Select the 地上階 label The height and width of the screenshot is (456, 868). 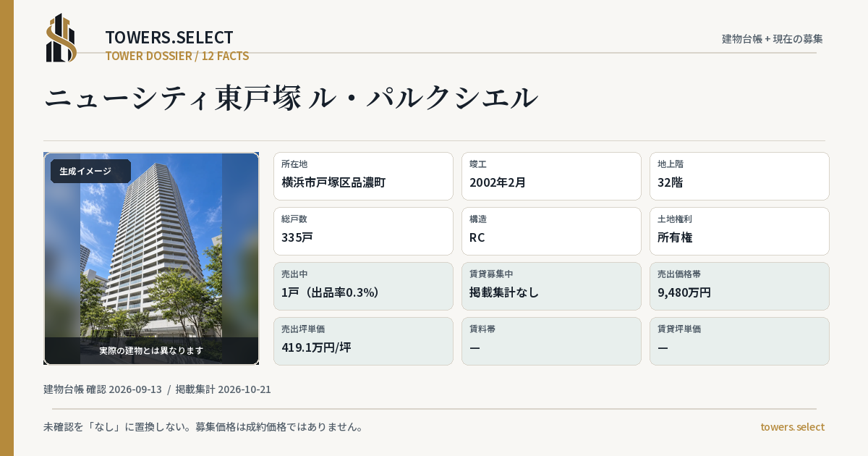point(670,164)
